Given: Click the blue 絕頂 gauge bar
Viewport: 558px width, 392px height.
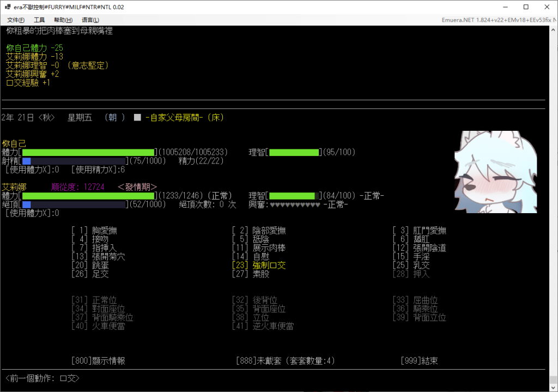Looking at the screenshot, I should (x=74, y=204).
